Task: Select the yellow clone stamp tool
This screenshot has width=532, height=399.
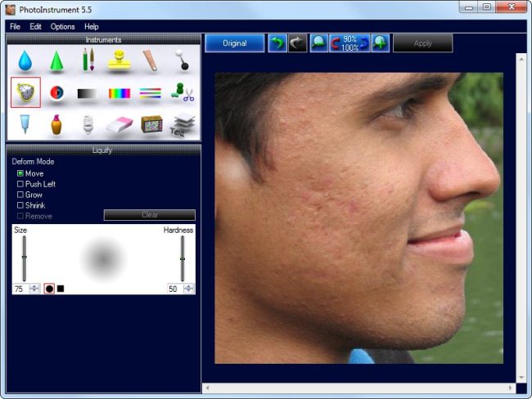Action: pos(119,61)
